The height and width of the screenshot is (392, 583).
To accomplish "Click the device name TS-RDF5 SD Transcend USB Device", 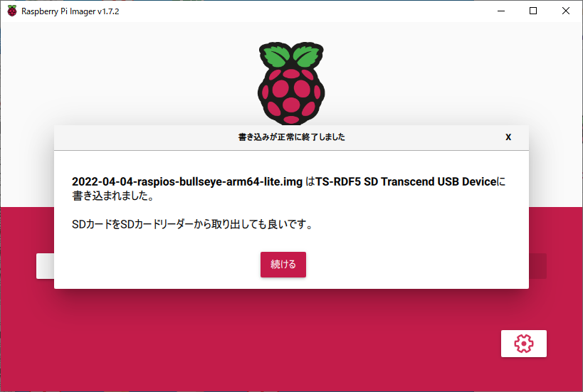I will point(406,181).
